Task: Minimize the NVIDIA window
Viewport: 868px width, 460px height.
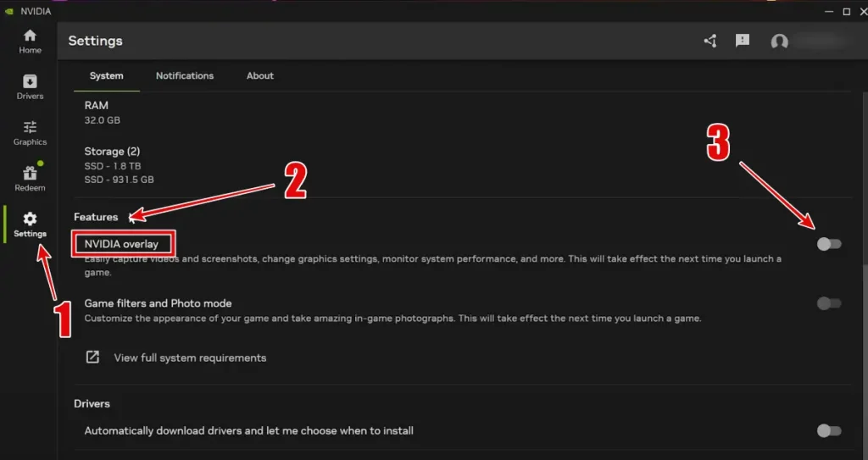Action: coord(829,11)
